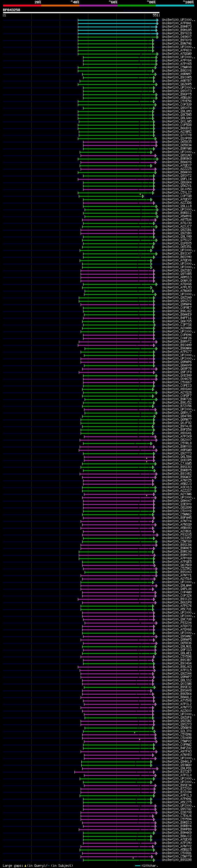Open the UniRef100_C7J6W5 entry
The image size is (197, 868).
click(177, 463)
